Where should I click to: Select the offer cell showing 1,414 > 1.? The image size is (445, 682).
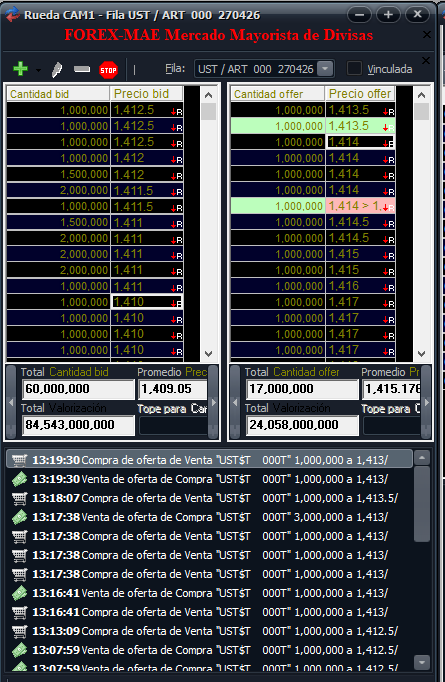pyautogui.click(x=360, y=206)
